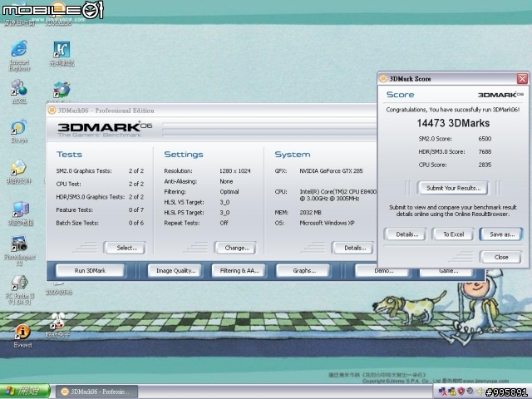Click the 3DMark Score window title icon
This screenshot has height=399, width=532.
[383, 79]
